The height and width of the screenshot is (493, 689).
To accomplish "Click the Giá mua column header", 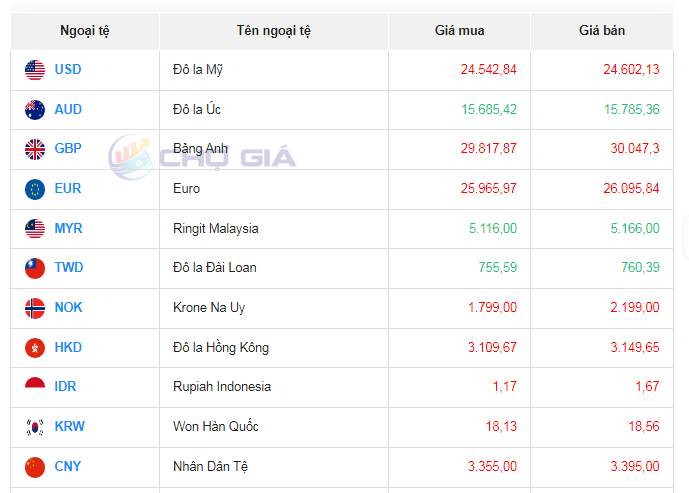I will click(459, 31).
